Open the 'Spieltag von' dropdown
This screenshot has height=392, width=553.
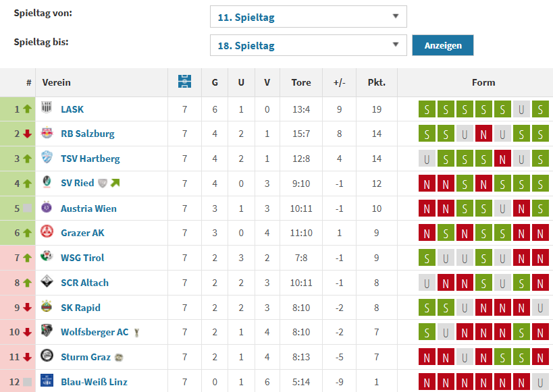[308, 17]
